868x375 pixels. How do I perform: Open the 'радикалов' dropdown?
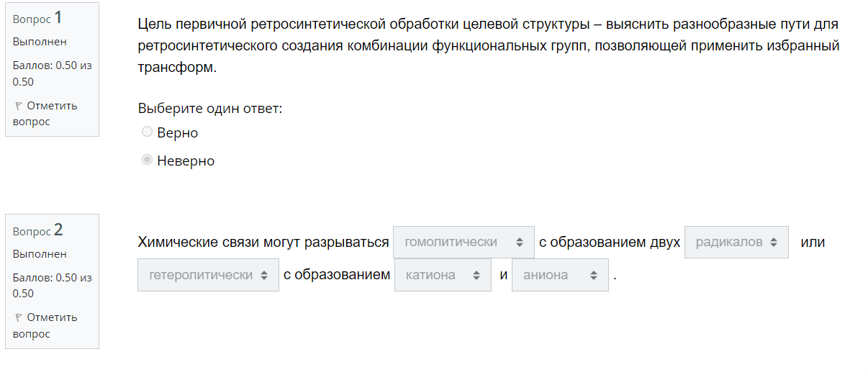click(736, 242)
